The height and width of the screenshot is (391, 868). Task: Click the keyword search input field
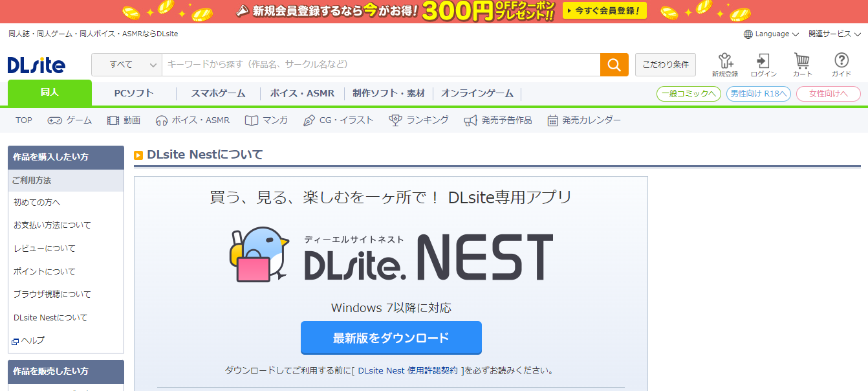click(380, 65)
